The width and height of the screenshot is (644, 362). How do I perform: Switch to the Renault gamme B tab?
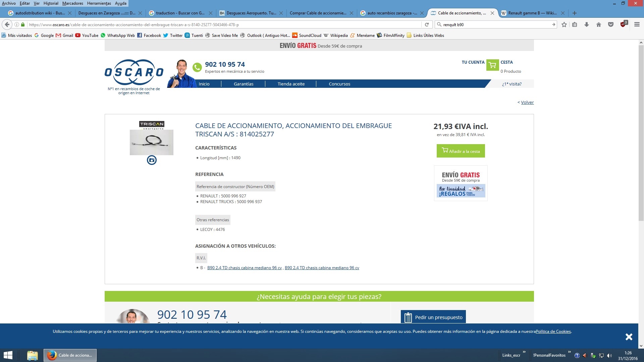click(532, 13)
